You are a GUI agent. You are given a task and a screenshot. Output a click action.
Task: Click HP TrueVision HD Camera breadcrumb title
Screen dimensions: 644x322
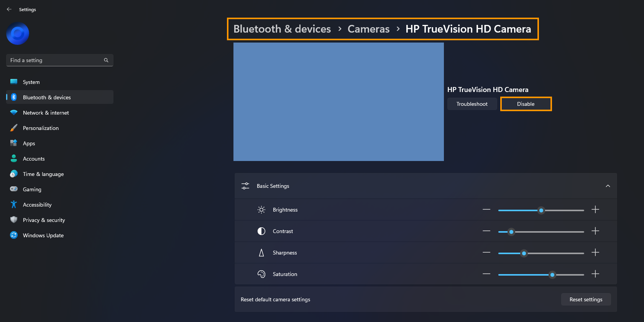(468, 29)
